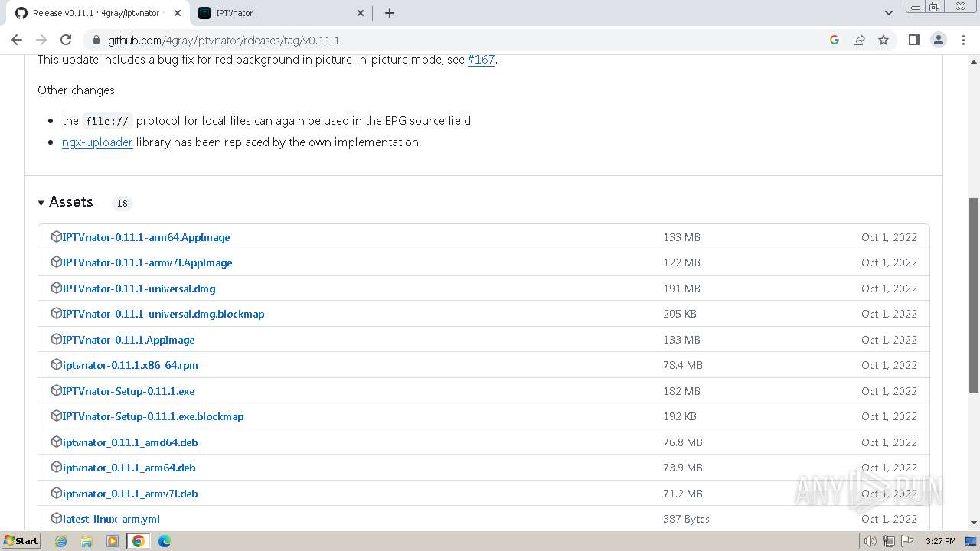The height and width of the screenshot is (551, 980).
Task: Download latest-linux-arm.yml
Action: pyautogui.click(x=111, y=519)
